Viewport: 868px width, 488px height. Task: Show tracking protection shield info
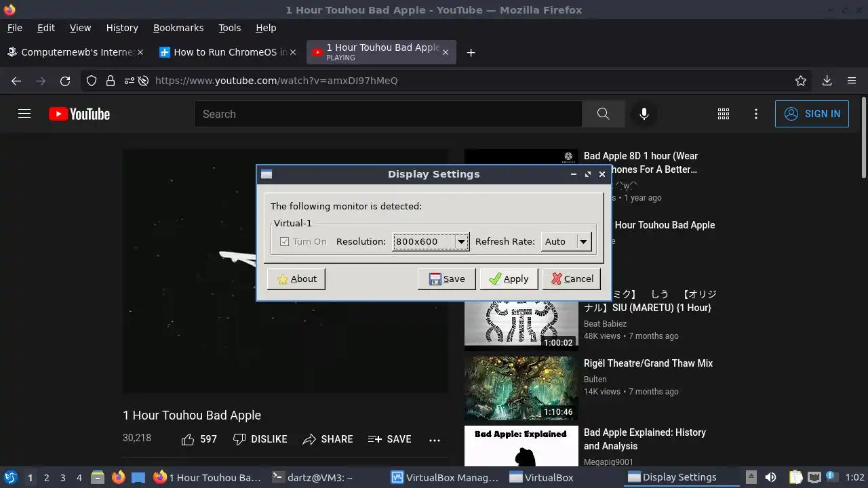(x=92, y=81)
